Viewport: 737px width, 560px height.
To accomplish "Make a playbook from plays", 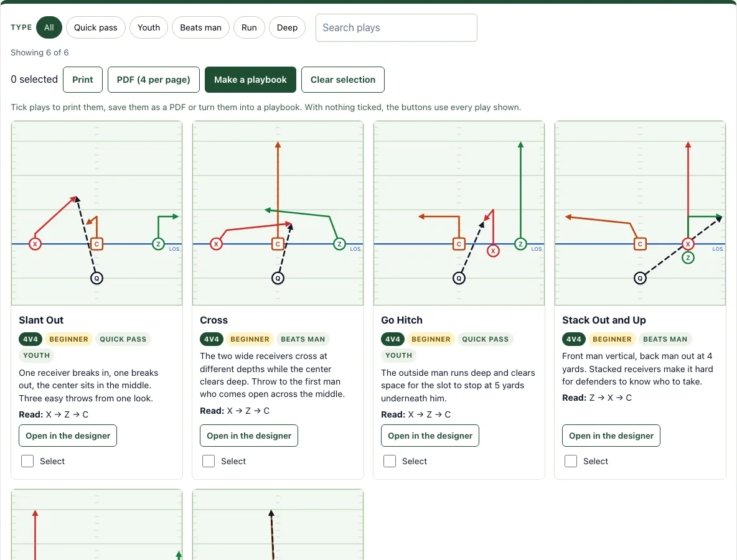I will (x=250, y=80).
